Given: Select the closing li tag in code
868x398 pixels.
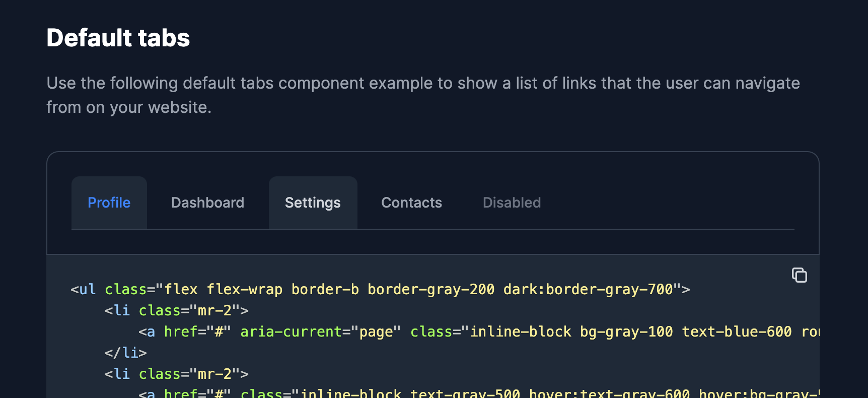Looking at the screenshot, I should [x=125, y=353].
